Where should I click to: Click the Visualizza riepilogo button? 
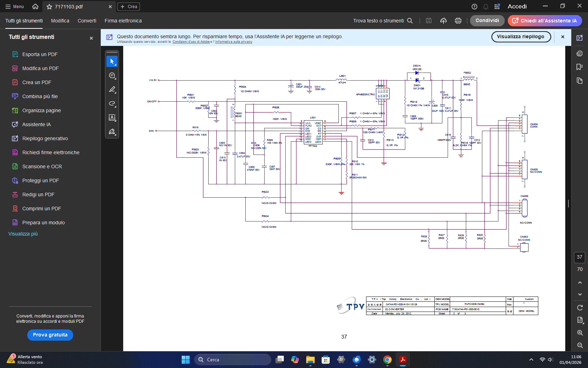click(x=520, y=36)
